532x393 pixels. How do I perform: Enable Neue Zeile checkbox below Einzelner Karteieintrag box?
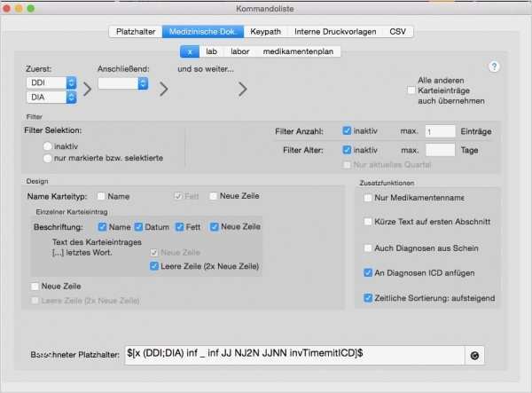pyautogui.click(x=35, y=287)
